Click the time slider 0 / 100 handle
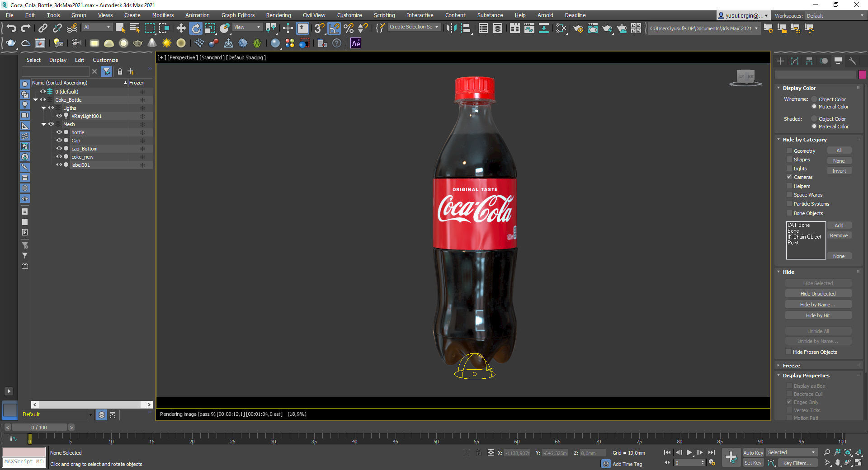The width and height of the screenshot is (868, 470). tap(39, 428)
